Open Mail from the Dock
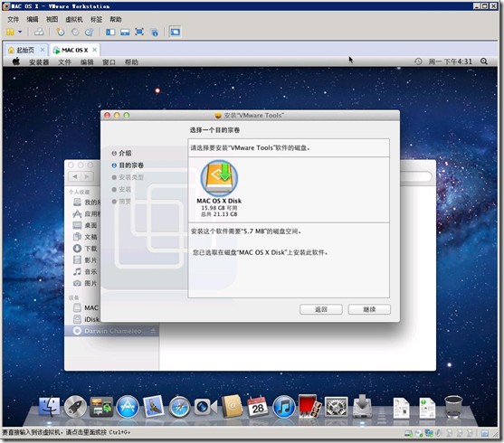 click(x=153, y=406)
